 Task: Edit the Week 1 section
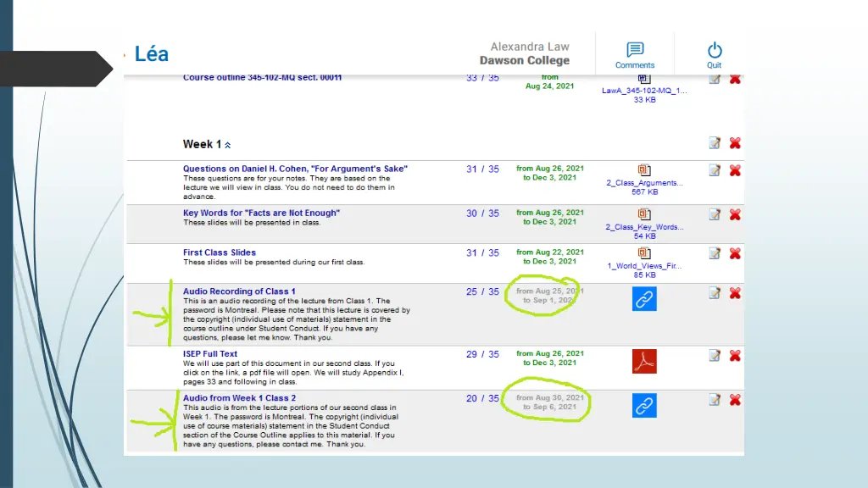point(715,143)
